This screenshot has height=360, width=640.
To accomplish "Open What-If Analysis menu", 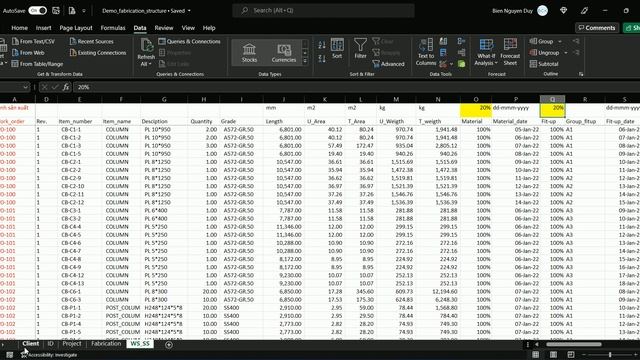I will click(486, 52).
